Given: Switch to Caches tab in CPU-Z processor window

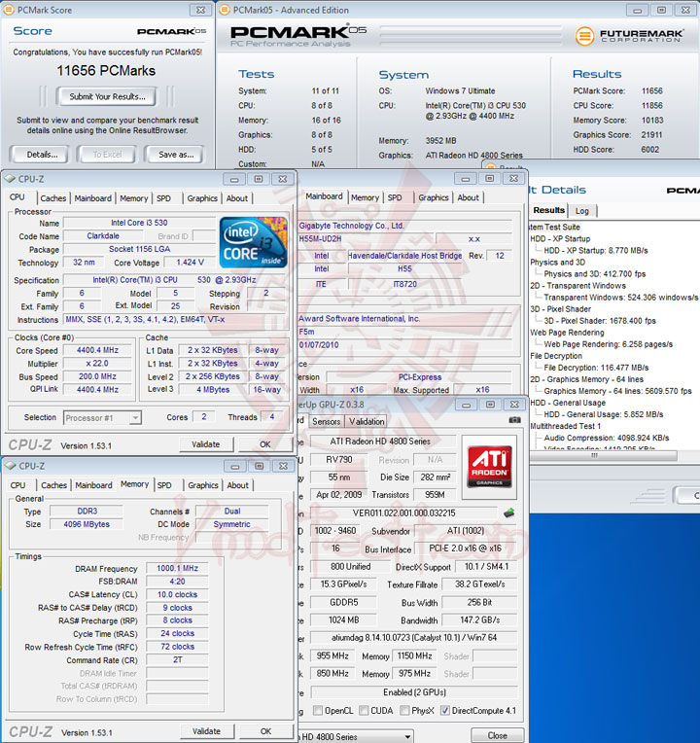Looking at the screenshot, I should [53, 198].
